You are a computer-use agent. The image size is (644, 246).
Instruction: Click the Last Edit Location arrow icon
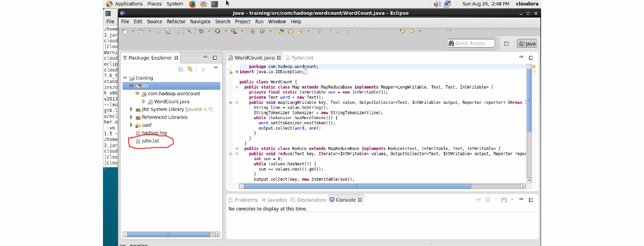click(403, 31)
